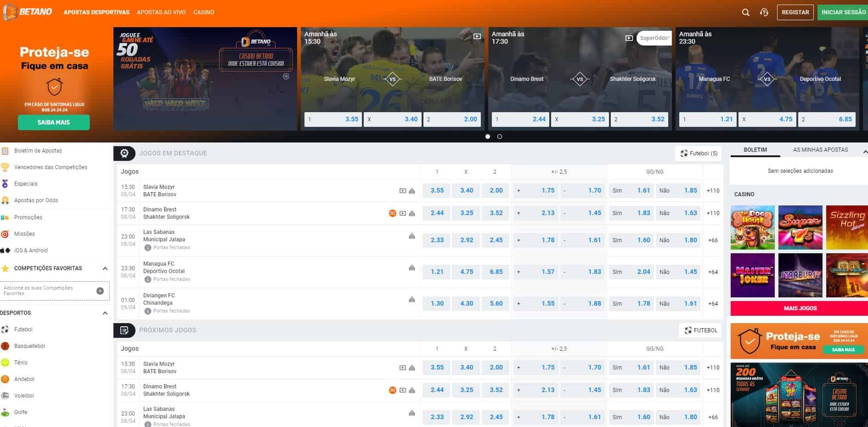Click the Iniciar Sessão button
The height and width of the screenshot is (427, 868).
click(x=843, y=12)
